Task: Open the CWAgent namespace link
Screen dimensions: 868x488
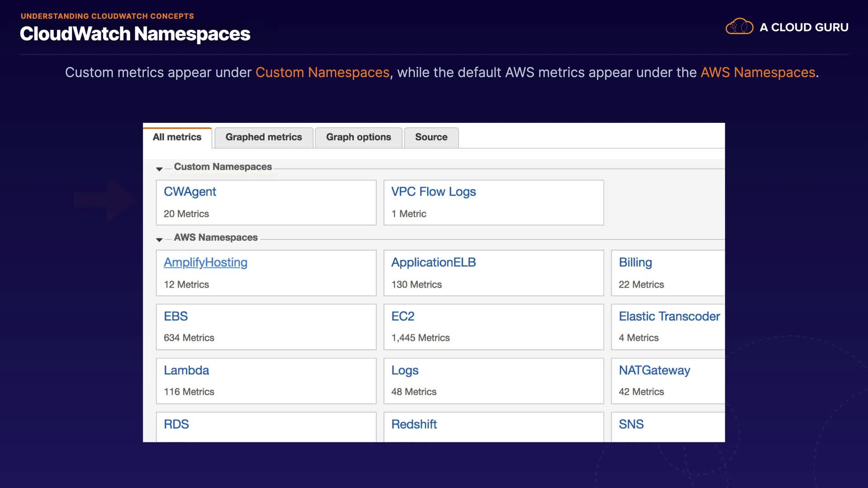Action: coord(190,192)
